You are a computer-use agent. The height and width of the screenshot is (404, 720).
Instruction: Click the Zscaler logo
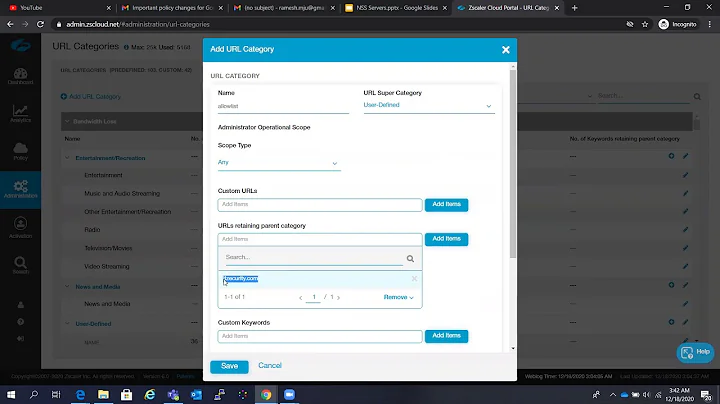click(20, 45)
